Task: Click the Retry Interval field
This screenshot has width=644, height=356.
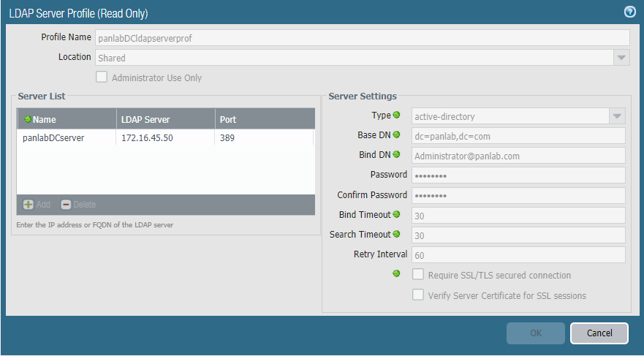Action: pos(519,254)
